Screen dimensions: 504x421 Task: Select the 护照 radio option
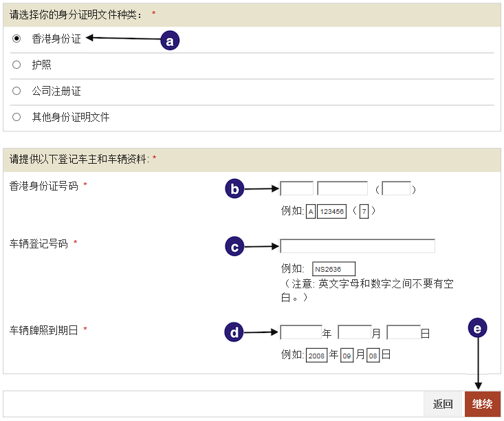tap(17, 65)
